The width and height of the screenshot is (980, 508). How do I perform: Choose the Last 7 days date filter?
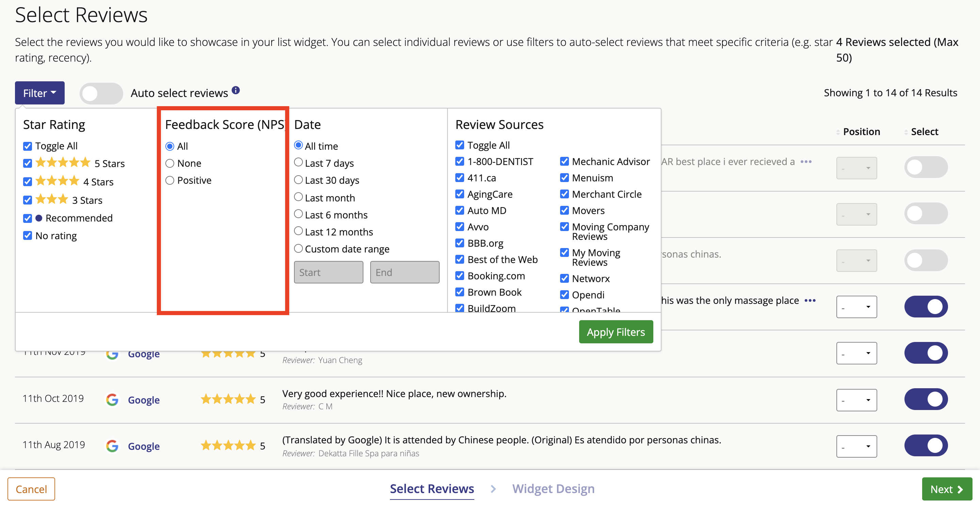[x=298, y=162]
